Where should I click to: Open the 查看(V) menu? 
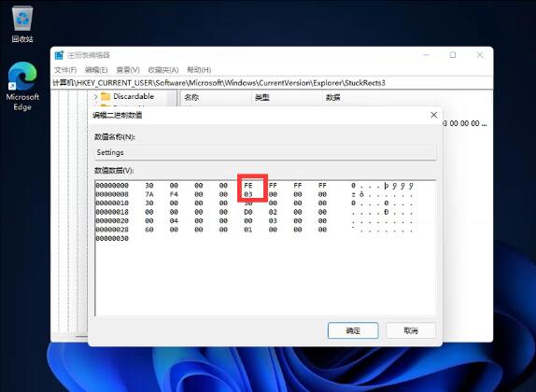[x=128, y=70]
